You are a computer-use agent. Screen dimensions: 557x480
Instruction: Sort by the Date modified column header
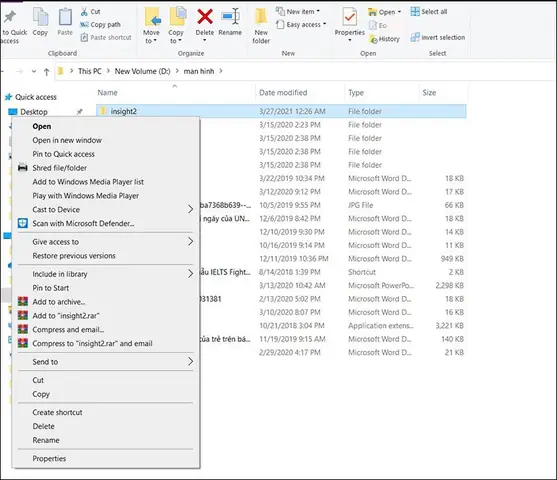(283, 93)
